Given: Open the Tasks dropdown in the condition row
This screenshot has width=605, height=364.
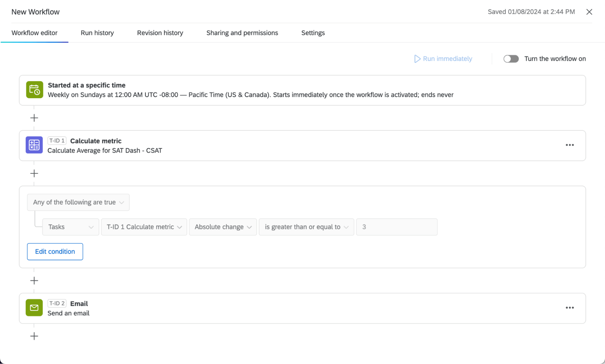Looking at the screenshot, I should (x=71, y=227).
